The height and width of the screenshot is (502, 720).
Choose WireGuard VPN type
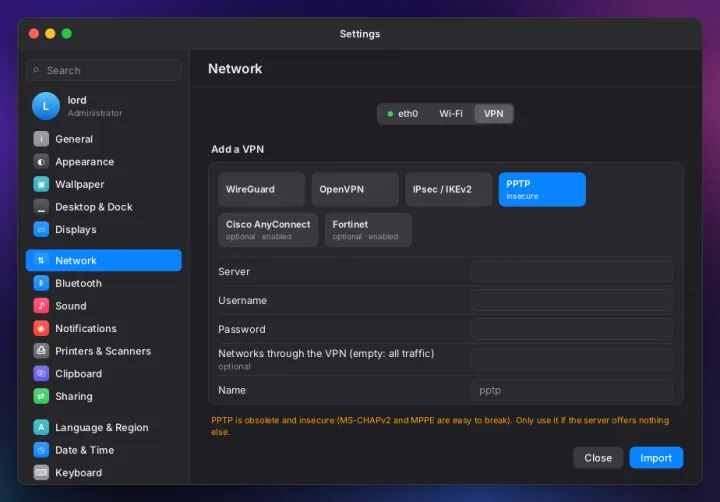coord(261,189)
